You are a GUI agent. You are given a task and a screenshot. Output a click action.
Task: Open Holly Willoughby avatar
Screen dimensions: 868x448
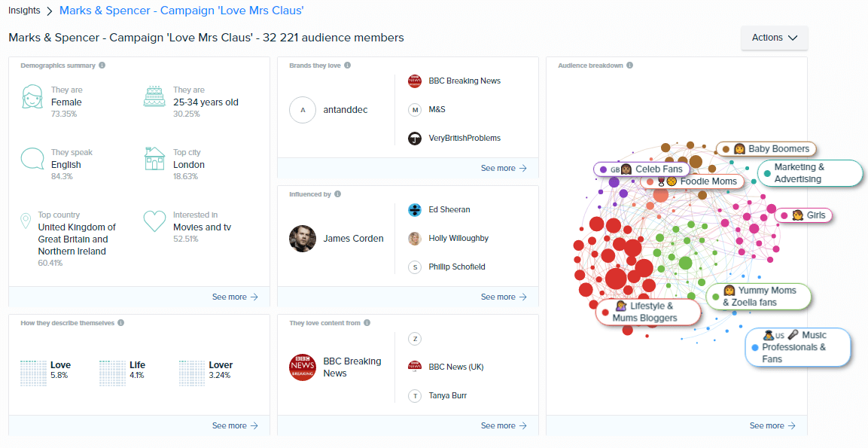point(415,239)
